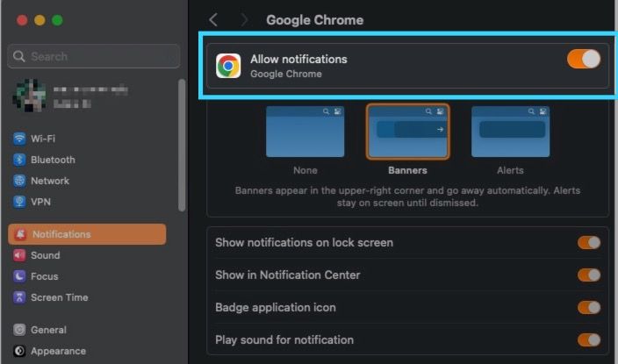
Task: Disable Play sound for notification
Action: point(589,339)
